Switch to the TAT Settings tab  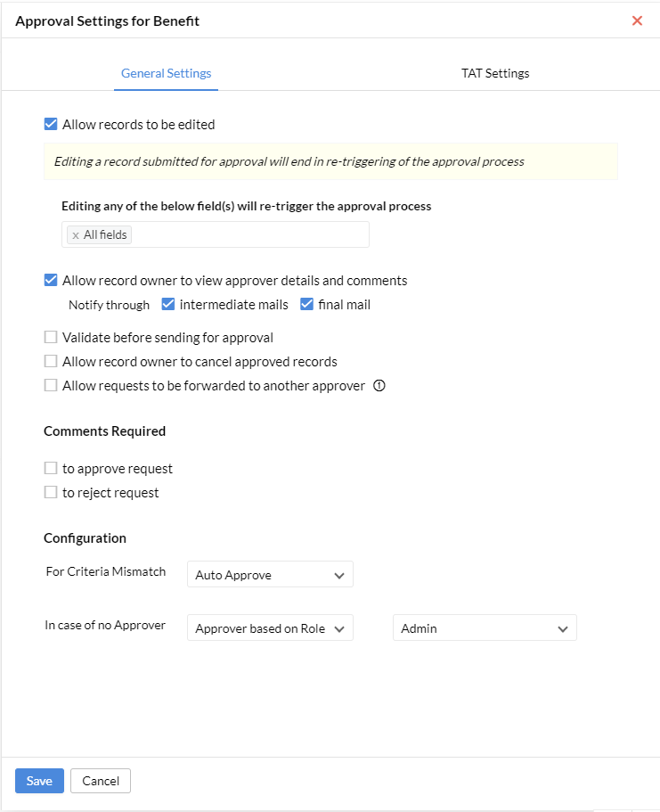(x=495, y=73)
